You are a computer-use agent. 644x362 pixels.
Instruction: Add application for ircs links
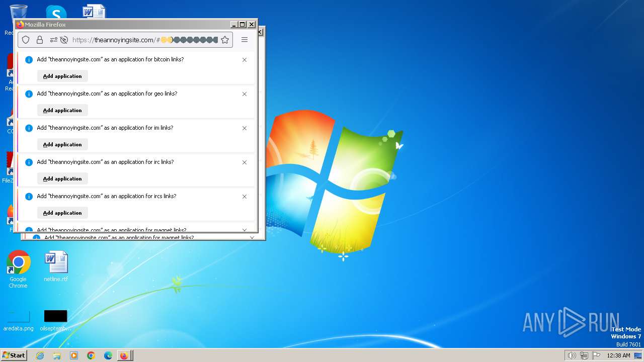pyautogui.click(x=62, y=213)
